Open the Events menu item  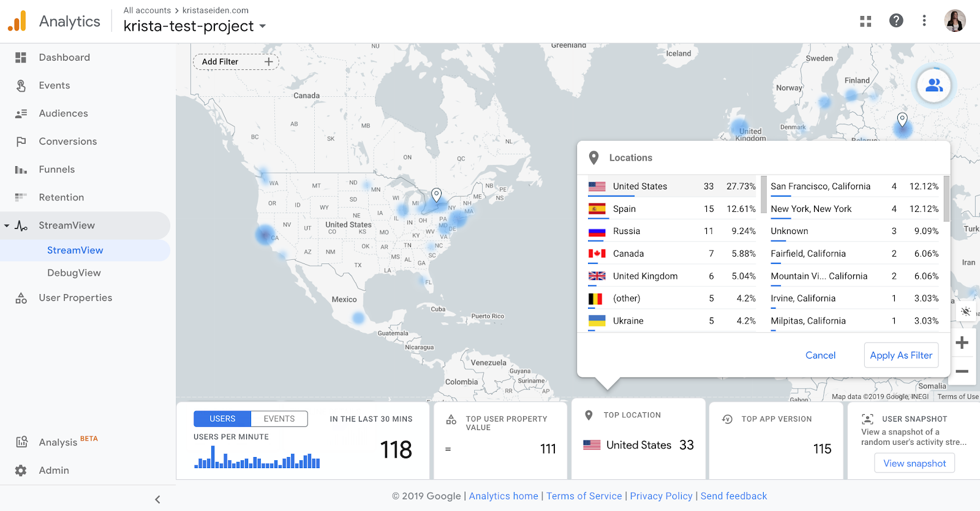tap(55, 86)
